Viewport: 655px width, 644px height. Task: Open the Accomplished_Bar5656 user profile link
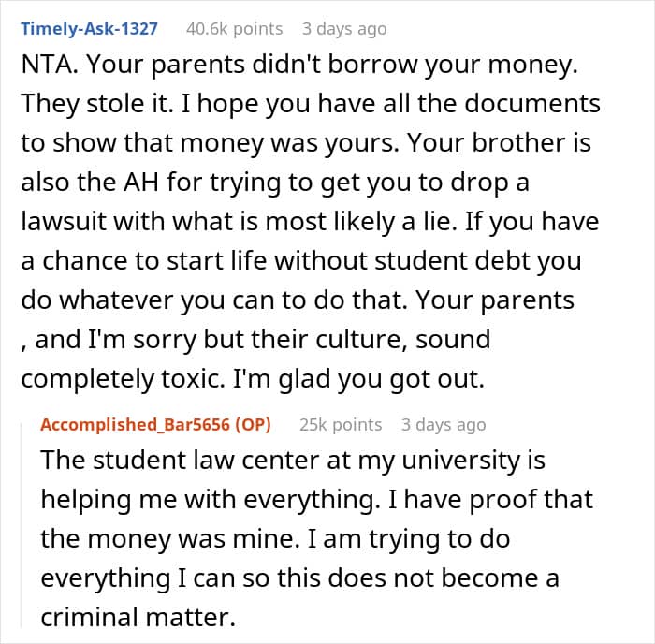138,424
